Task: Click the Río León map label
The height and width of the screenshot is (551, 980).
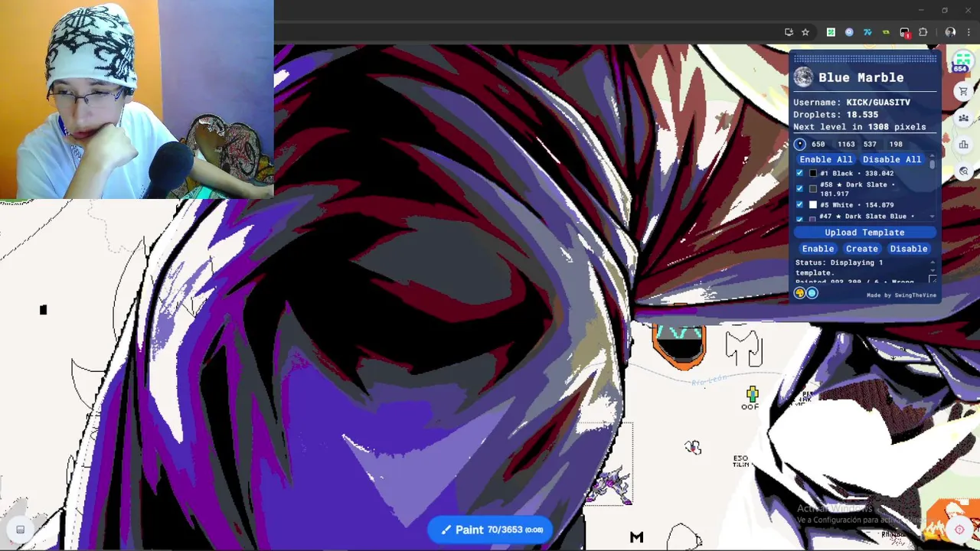Action: 708,380
